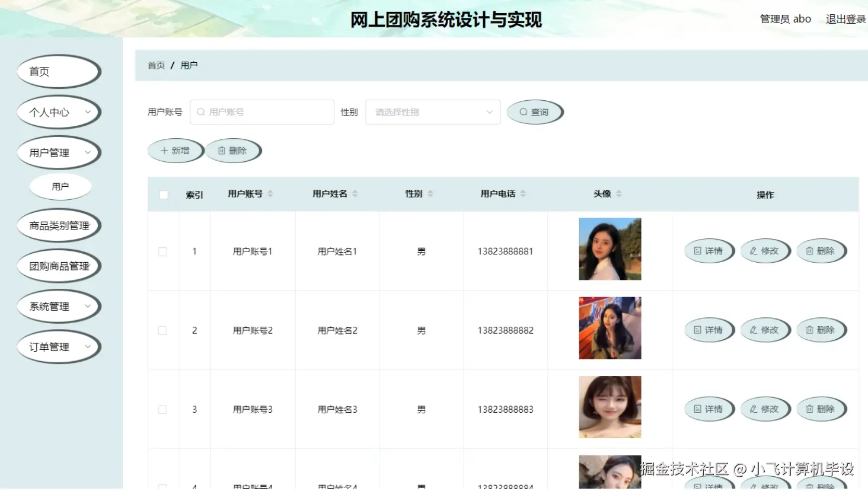
Task: Click the avatar photo of 用户姓名1
Action: [x=610, y=249]
